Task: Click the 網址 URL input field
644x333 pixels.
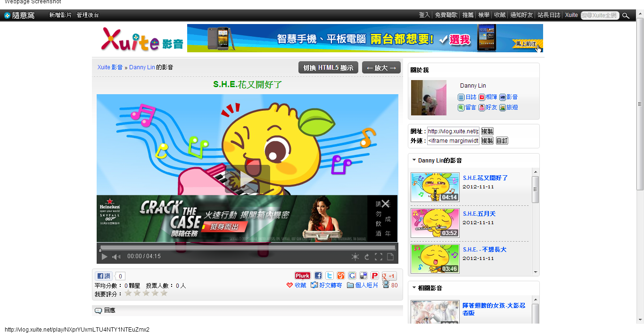Action: tap(453, 131)
